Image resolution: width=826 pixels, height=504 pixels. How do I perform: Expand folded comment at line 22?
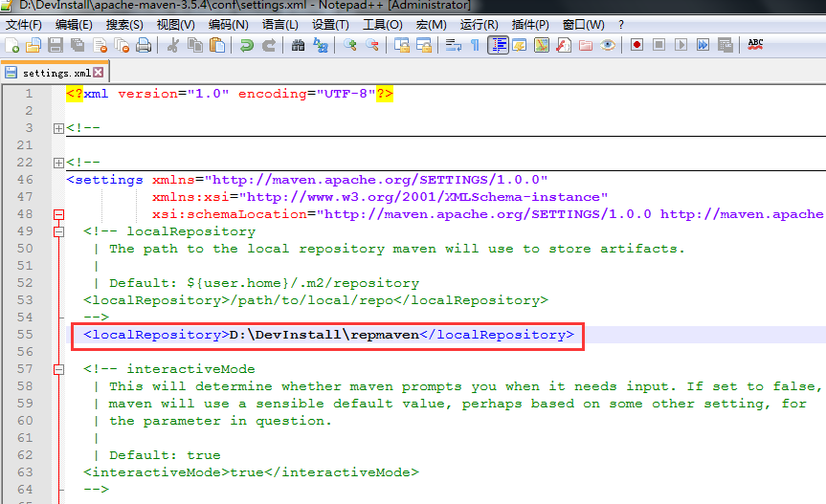(58, 163)
